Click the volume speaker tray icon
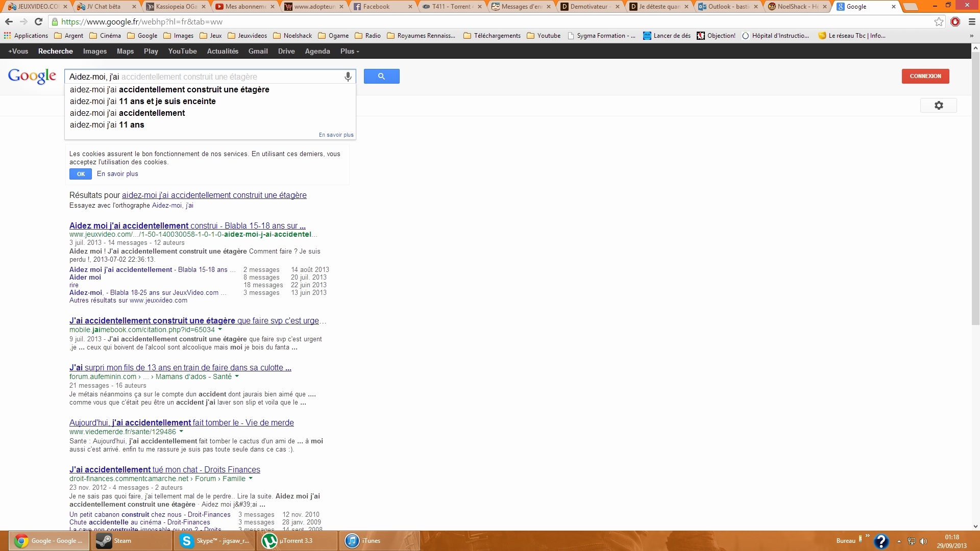980x551 pixels. tap(923, 541)
